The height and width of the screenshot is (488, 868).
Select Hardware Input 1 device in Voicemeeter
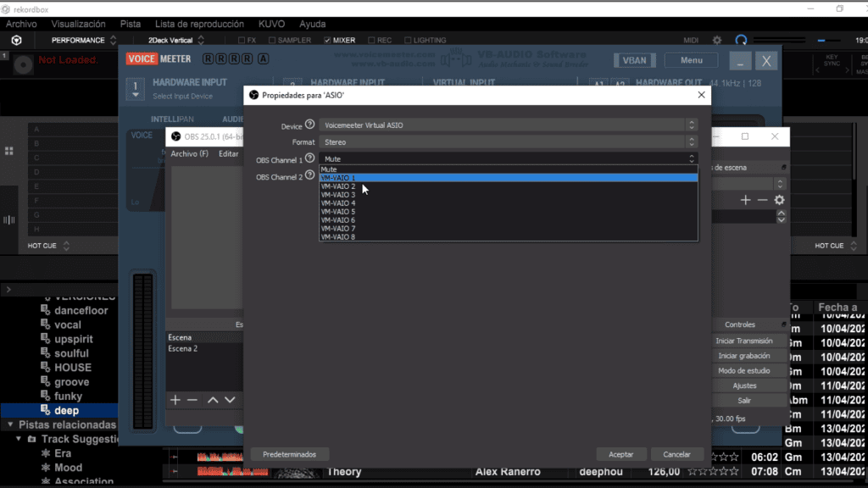point(183,97)
